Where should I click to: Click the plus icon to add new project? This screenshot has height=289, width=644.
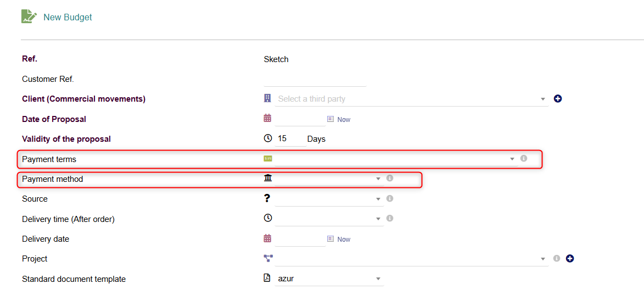(569, 259)
